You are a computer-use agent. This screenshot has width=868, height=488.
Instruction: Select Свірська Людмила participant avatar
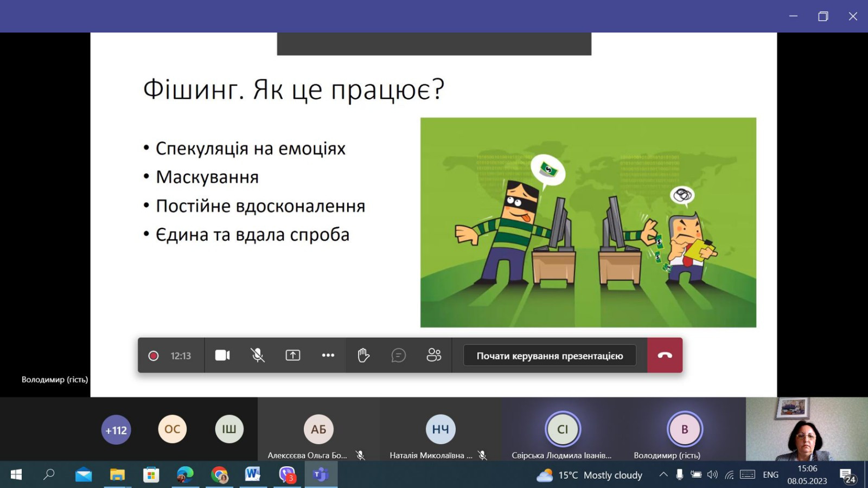tap(563, 429)
